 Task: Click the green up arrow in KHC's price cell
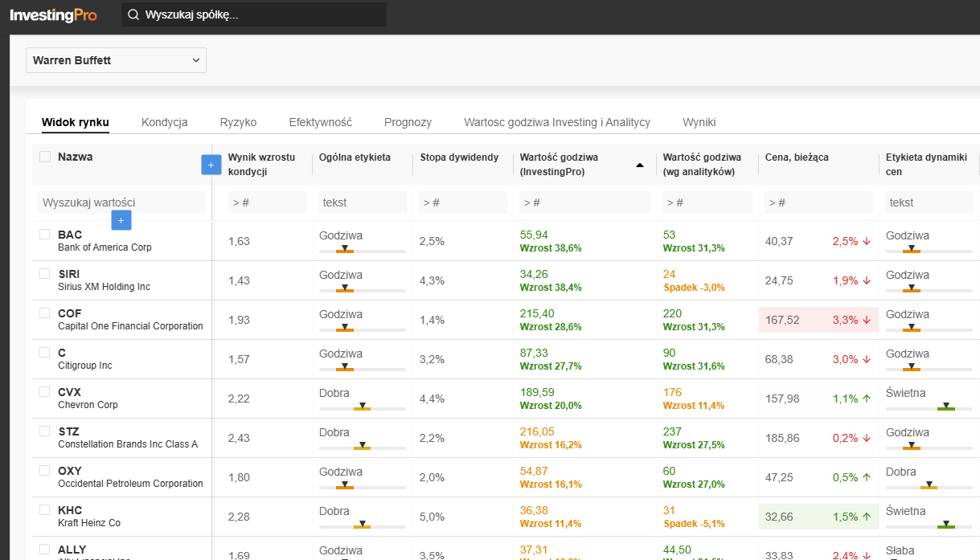[x=866, y=517]
